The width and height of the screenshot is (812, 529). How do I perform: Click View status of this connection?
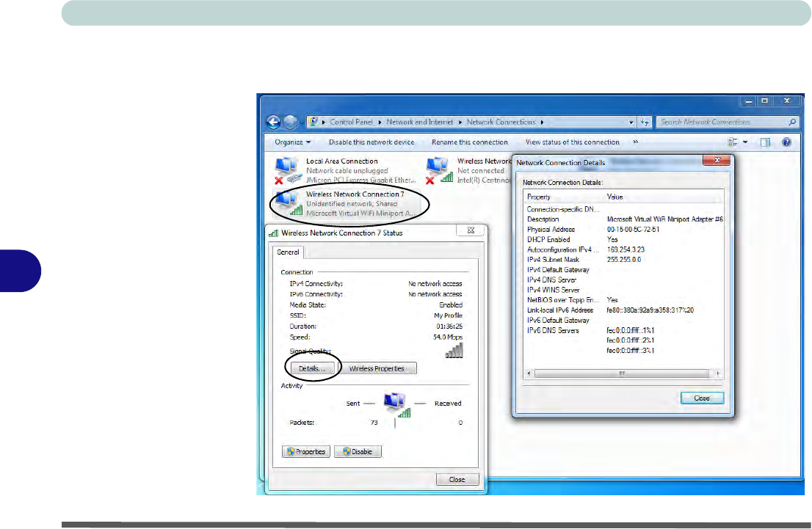[x=572, y=142]
